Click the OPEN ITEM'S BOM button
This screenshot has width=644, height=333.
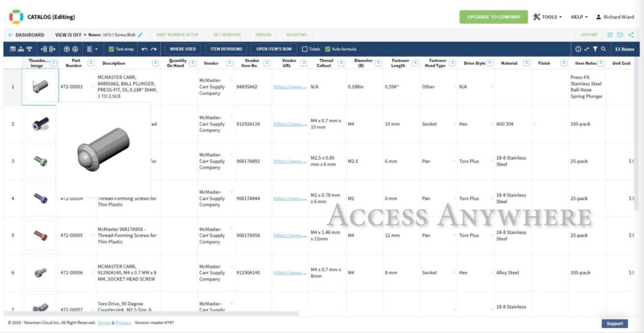274,49
